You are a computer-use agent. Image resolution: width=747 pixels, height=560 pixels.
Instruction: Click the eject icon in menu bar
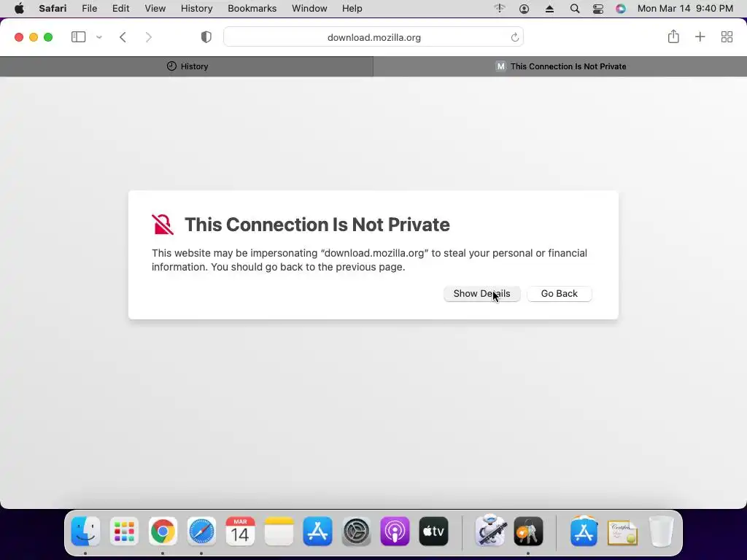tap(549, 9)
